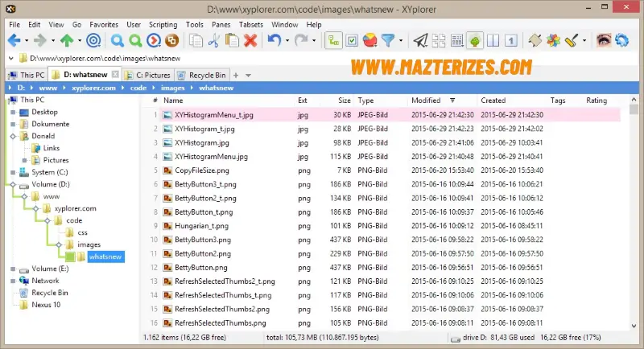The height and width of the screenshot is (349, 644).
Task: Expand System (C:) tree node
Action: [13, 173]
